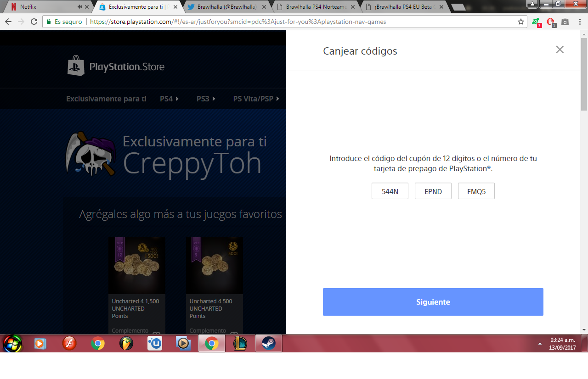Close the ¡Brawlhalla PS4 EU Beta tab
The height and width of the screenshot is (379, 588).
441,7
